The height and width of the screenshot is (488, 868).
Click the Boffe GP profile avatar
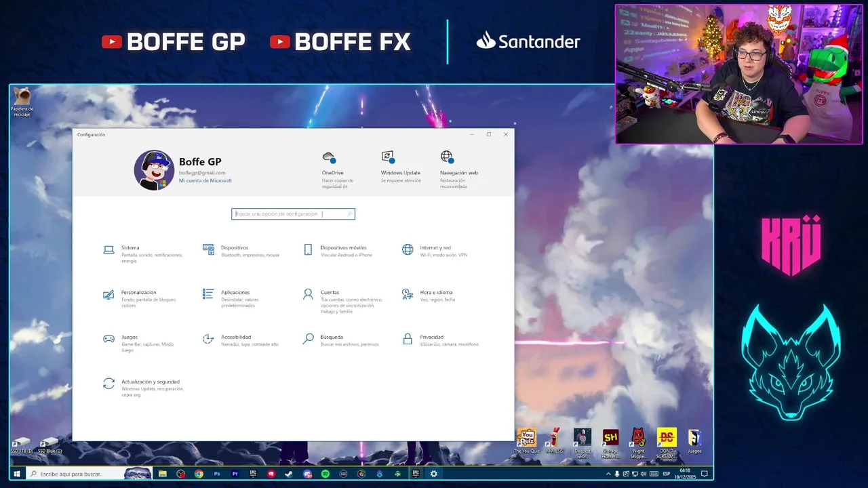pos(154,170)
